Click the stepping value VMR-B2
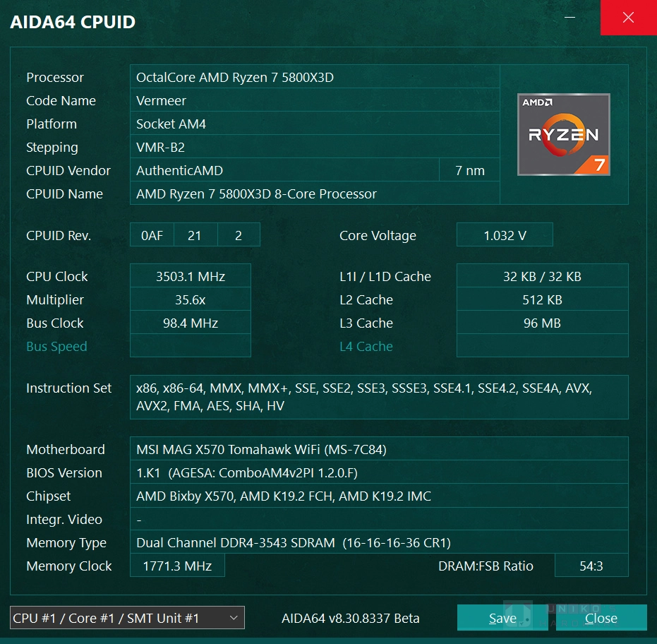Viewport: 657px width, 644px height. (x=315, y=147)
